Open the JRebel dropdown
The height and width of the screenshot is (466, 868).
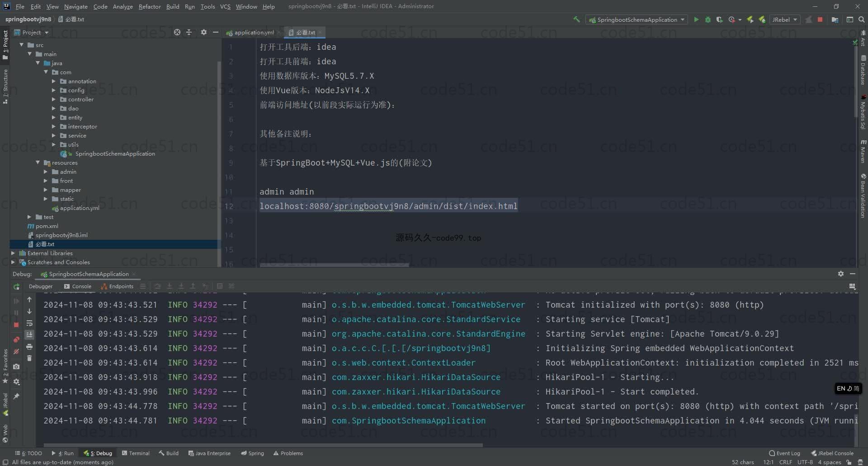point(785,19)
